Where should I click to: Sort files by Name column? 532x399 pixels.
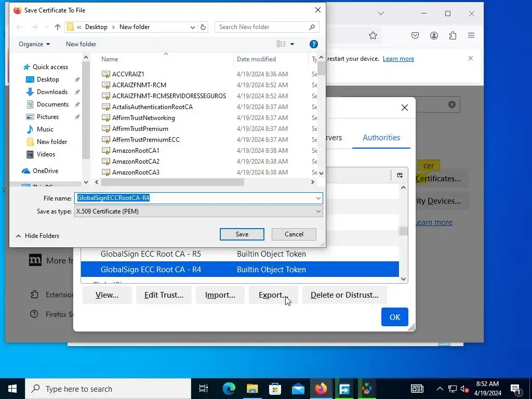pos(110,59)
